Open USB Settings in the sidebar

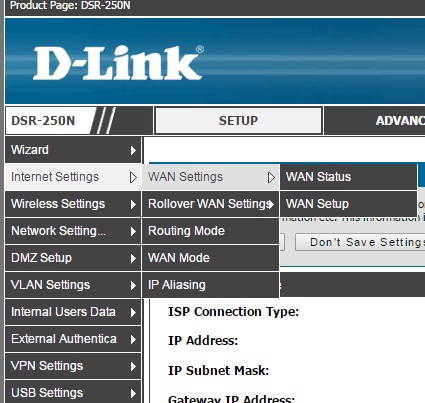coord(73,393)
